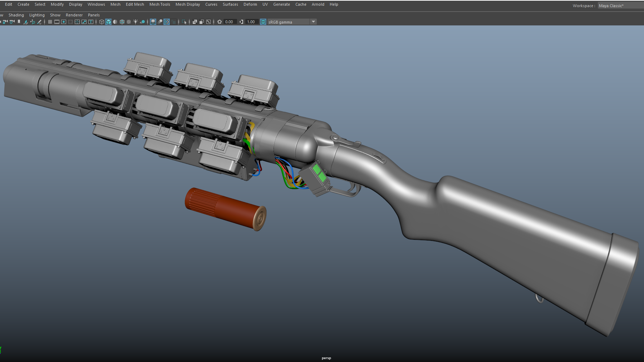Open the Edit Mesh menu

point(135,4)
